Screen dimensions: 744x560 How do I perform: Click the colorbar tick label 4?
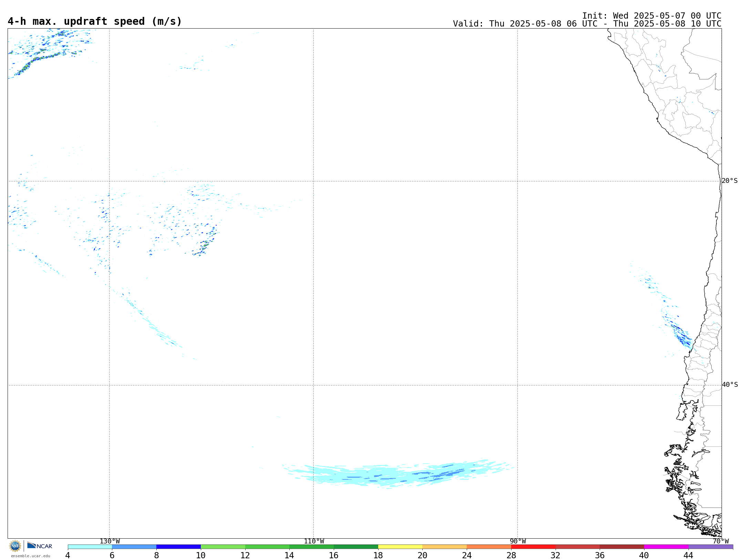(x=68, y=556)
